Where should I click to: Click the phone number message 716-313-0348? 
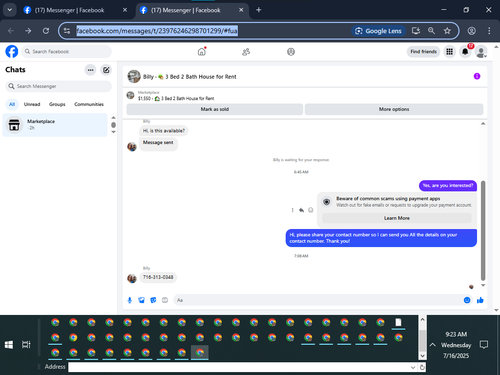(x=158, y=277)
